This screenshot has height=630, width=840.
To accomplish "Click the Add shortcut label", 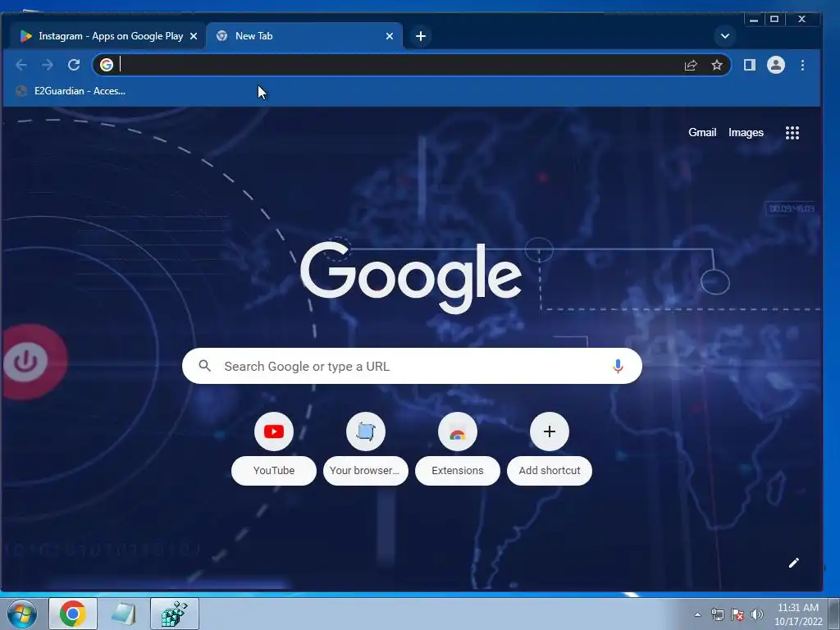I will (549, 470).
